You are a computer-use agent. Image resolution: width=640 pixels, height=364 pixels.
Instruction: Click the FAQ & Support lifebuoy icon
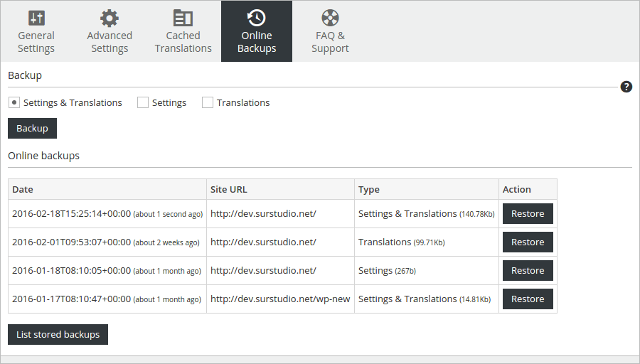[x=330, y=18]
